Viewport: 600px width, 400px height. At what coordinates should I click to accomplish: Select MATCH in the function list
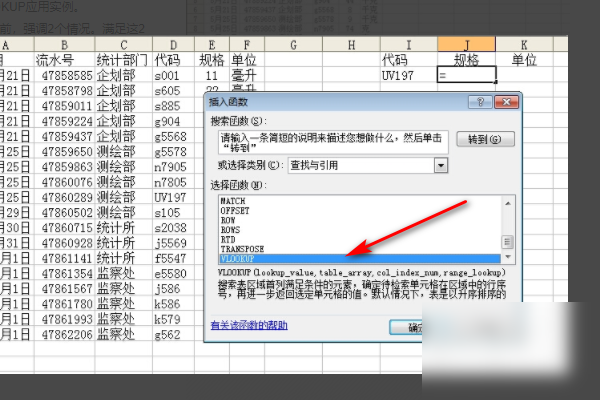[x=233, y=201]
